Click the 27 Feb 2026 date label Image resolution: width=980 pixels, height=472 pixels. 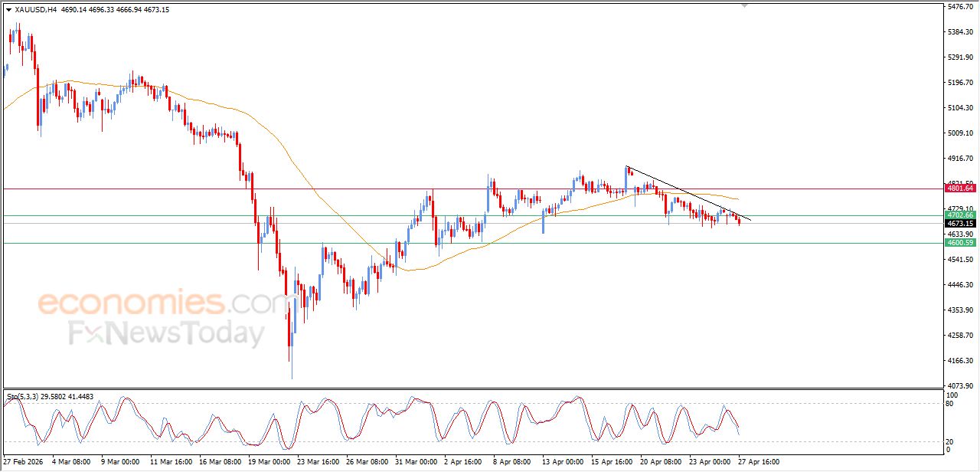coord(23,461)
